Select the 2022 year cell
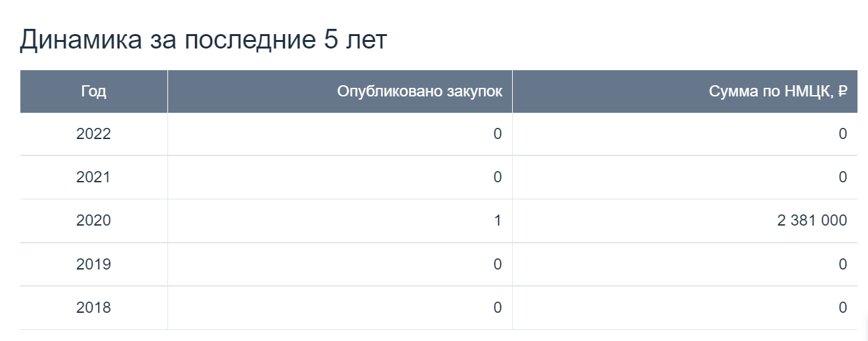The width and height of the screenshot is (868, 341). click(x=94, y=134)
